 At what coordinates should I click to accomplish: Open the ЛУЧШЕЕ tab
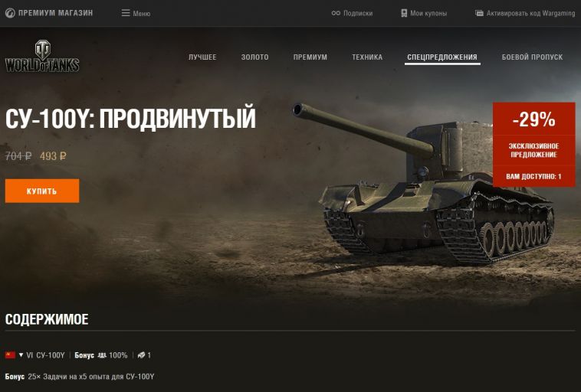click(x=202, y=57)
